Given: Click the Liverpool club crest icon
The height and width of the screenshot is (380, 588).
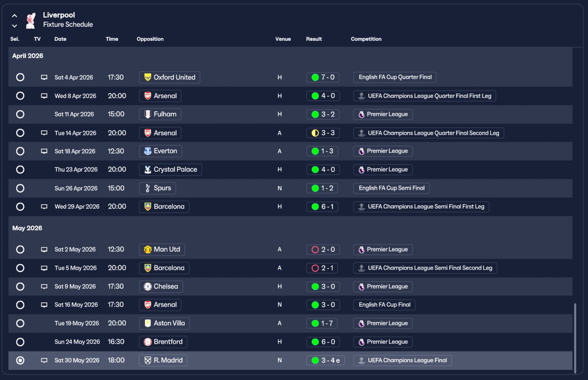Looking at the screenshot, I should [x=31, y=20].
